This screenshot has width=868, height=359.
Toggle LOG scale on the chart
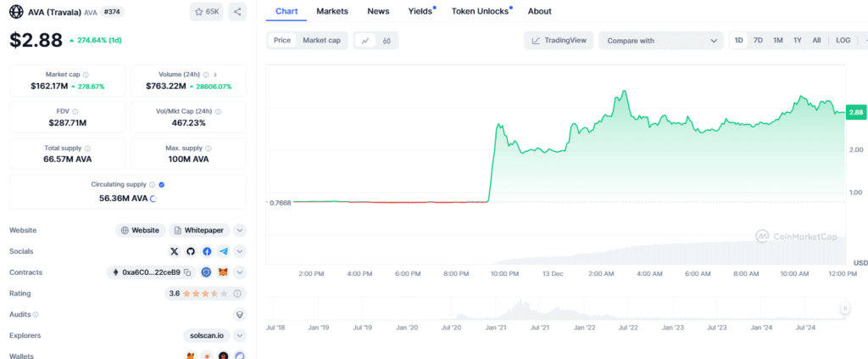pyautogui.click(x=843, y=41)
